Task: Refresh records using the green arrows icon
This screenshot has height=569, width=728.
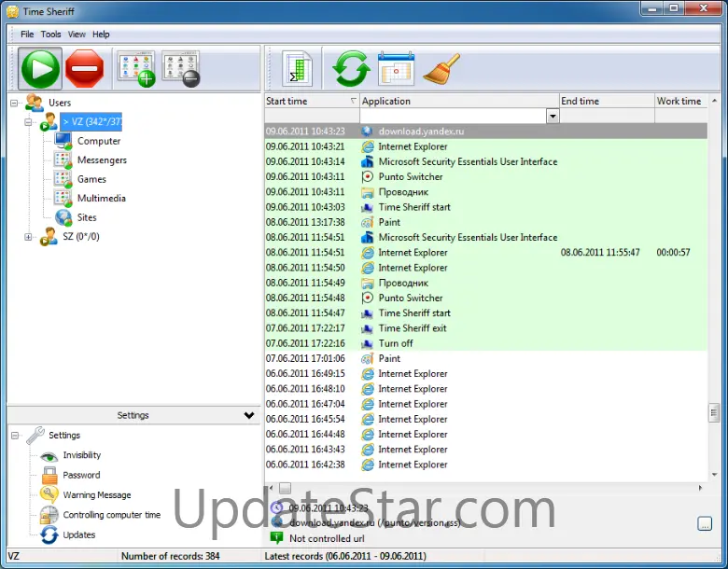Action: coord(351,69)
